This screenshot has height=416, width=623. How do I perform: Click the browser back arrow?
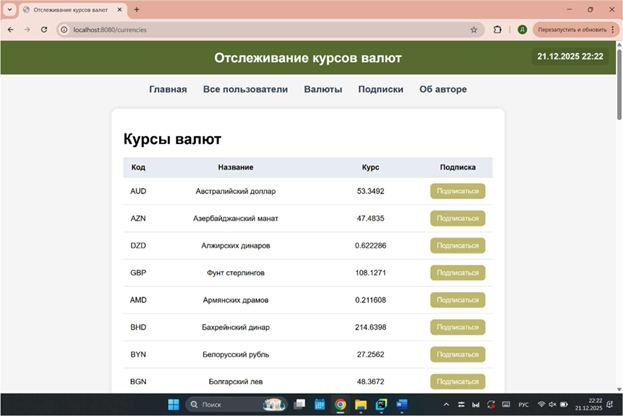(10, 30)
